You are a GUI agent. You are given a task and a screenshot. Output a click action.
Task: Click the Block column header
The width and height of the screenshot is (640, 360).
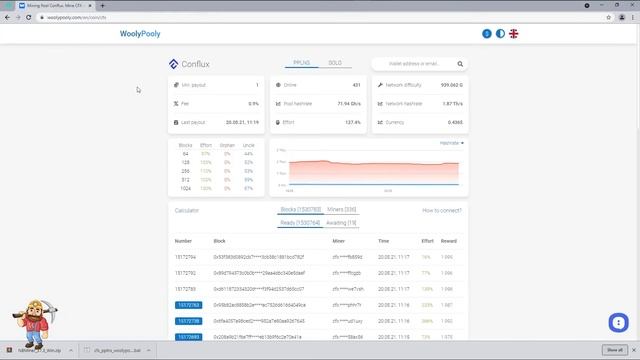click(219, 241)
